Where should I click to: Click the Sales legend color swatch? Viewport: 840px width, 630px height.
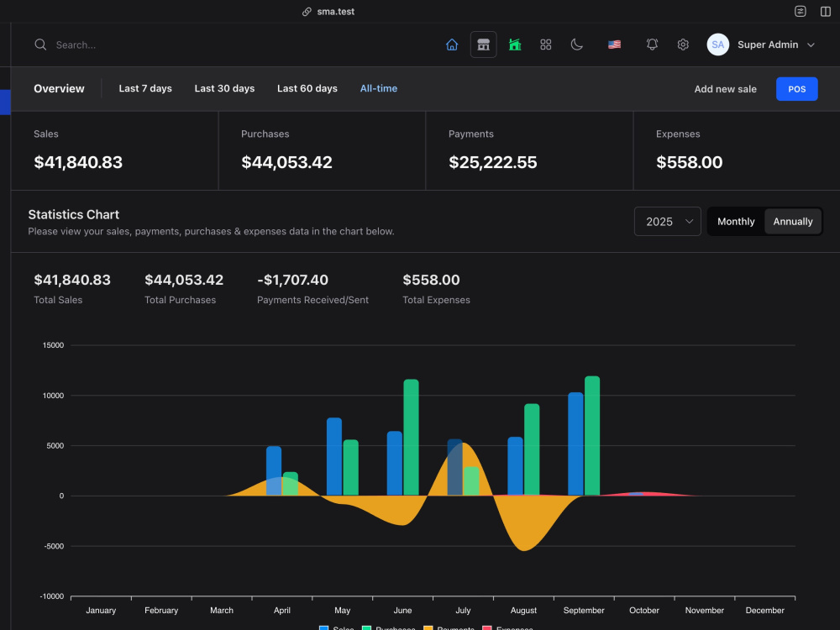point(323,627)
